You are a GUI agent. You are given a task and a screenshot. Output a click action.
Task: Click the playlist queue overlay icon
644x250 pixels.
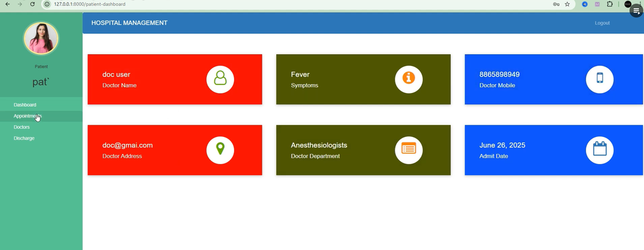click(x=636, y=11)
